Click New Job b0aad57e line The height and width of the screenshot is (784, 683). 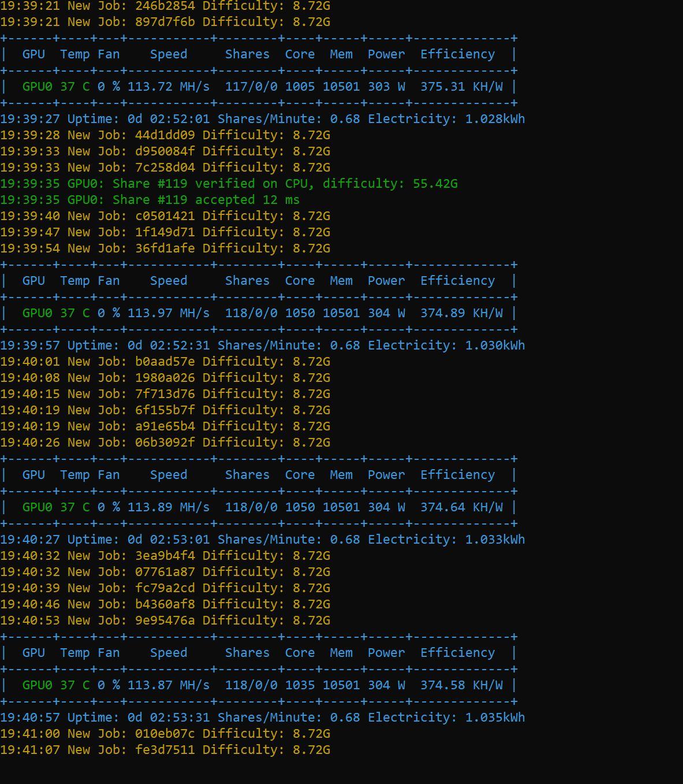click(165, 362)
